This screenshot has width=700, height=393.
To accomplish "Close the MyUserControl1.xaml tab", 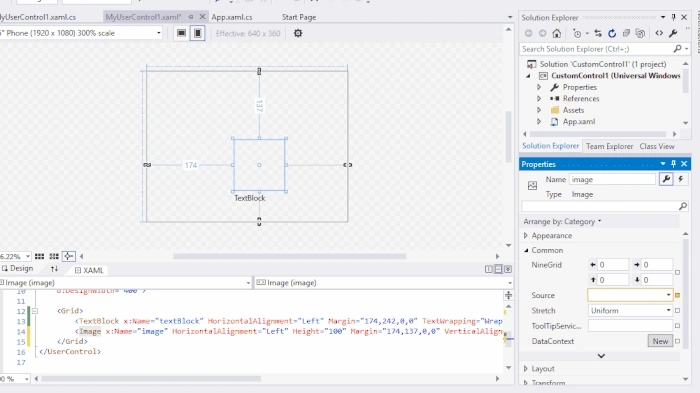I will point(202,17).
